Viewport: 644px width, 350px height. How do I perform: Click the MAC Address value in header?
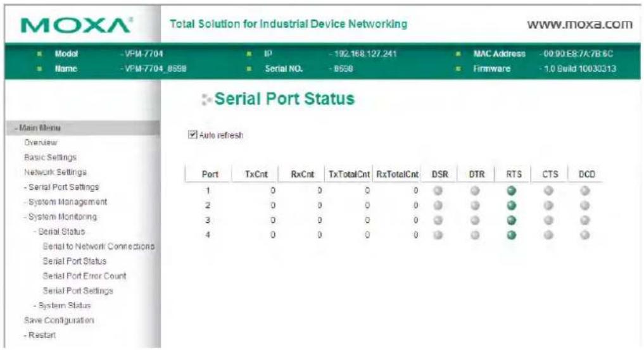point(578,54)
